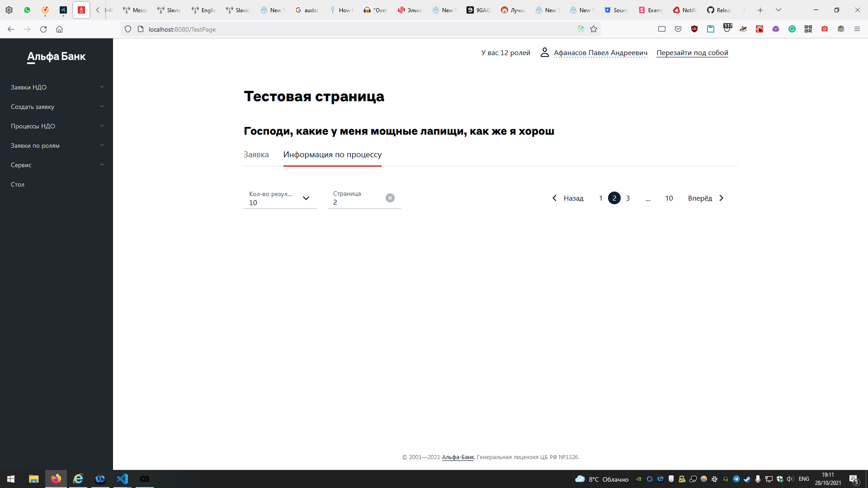Image resolution: width=868 pixels, height=488 pixels.
Task: Switch to the Заявка tab
Action: tap(256, 155)
